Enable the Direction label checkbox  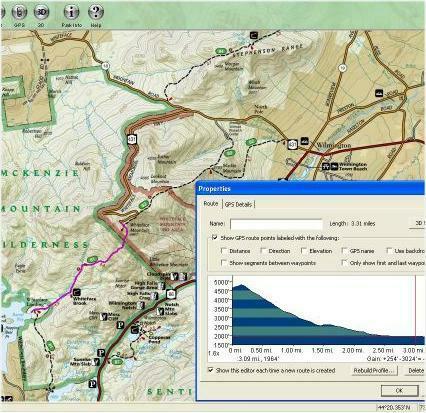pyautogui.click(x=263, y=251)
